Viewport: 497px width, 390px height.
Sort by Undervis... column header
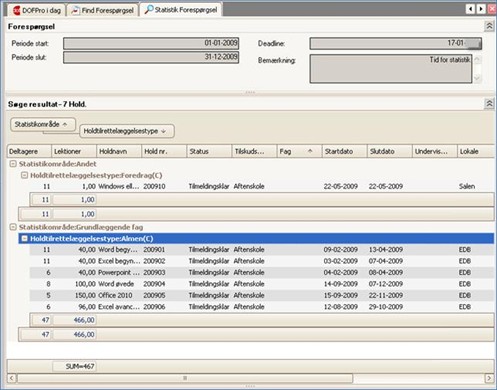click(435, 151)
